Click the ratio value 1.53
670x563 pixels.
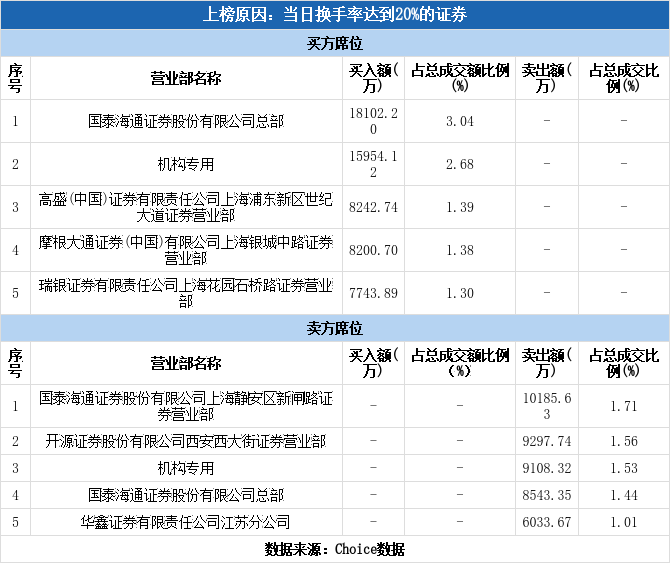(x=624, y=468)
